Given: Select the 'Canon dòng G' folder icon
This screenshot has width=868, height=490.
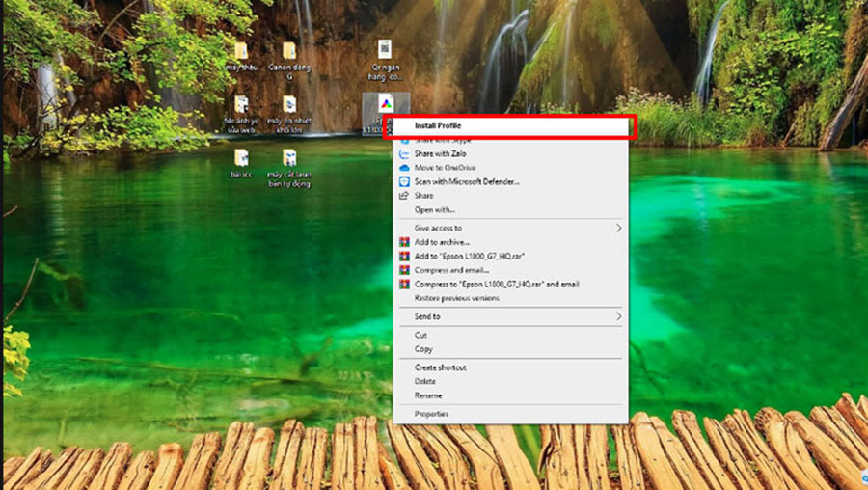Looking at the screenshot, I should [x=288, y=52].
